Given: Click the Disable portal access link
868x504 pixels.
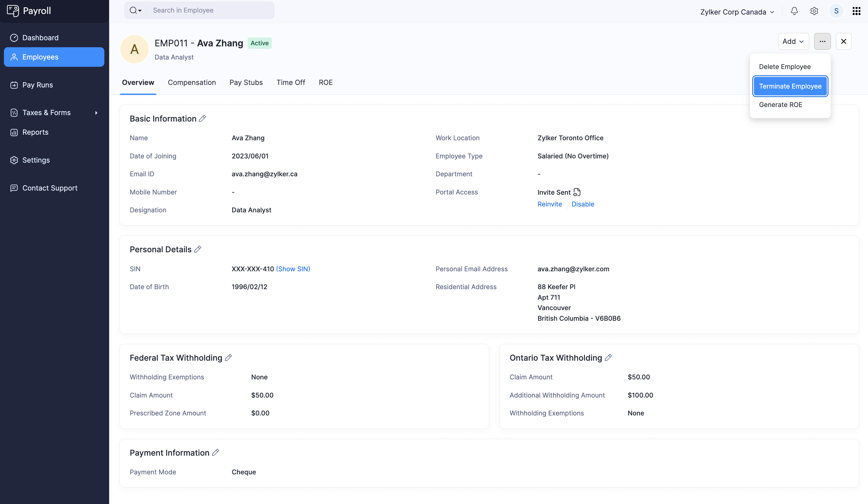Looking at the screenshot, I should coord(583,204).
